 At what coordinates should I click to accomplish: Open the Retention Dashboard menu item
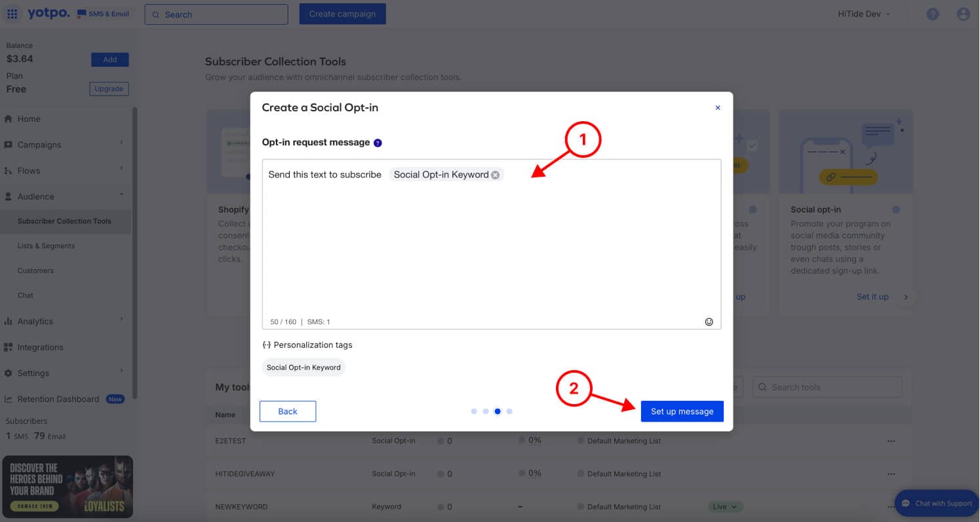pyautogui.click(x=58, y=399)
